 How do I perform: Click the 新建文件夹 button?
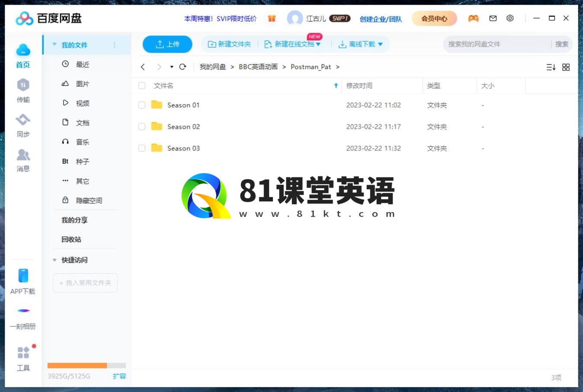point(229,44)
